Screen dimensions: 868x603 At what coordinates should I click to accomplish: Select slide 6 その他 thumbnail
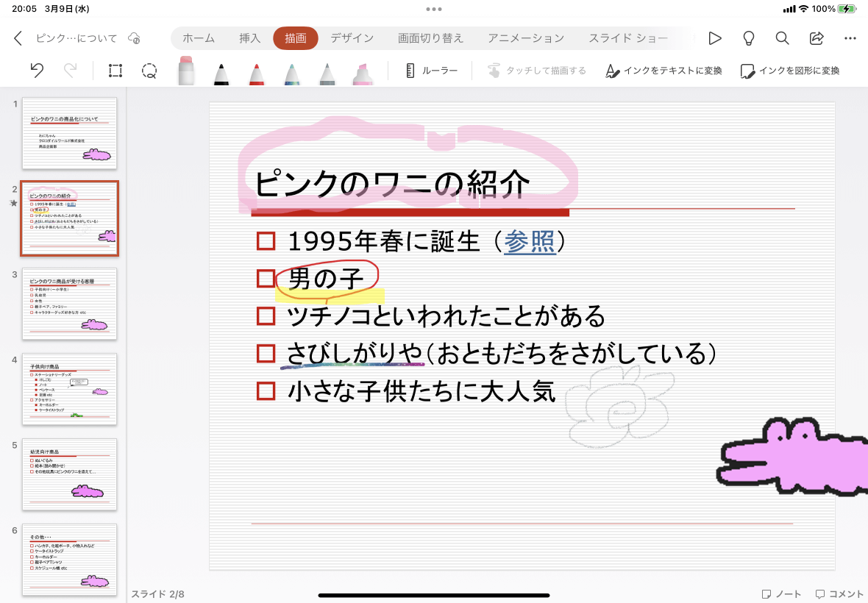coord(70,560)
